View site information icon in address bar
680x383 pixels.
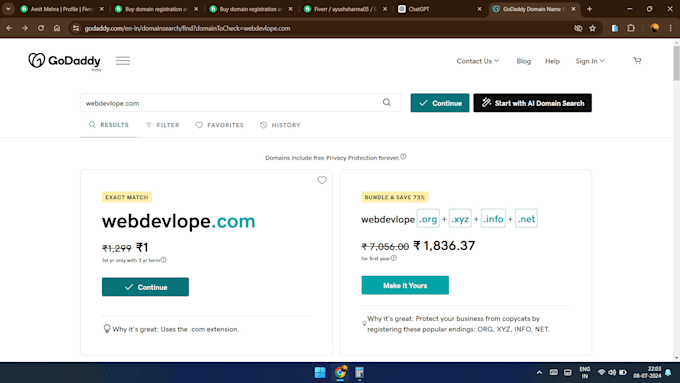point(76,28)
